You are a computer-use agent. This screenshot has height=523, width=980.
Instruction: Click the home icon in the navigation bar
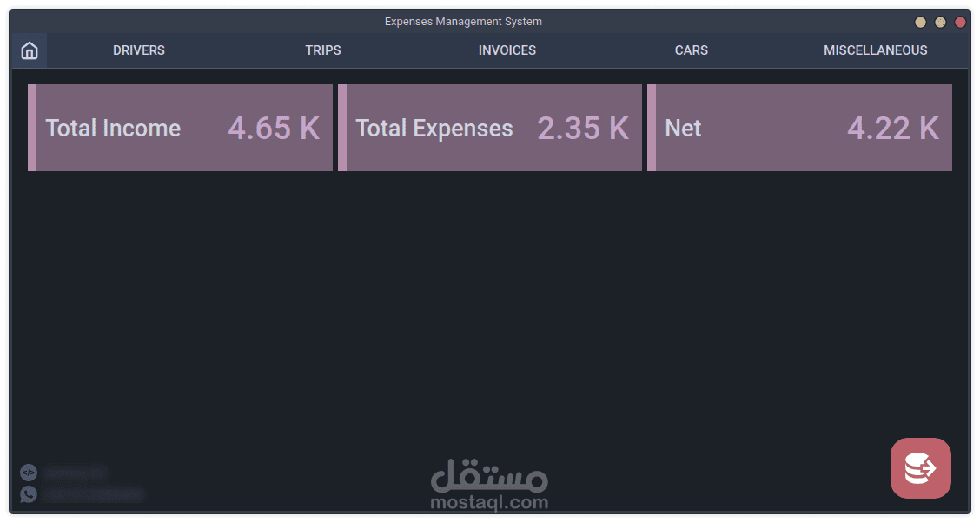[29, 50]
